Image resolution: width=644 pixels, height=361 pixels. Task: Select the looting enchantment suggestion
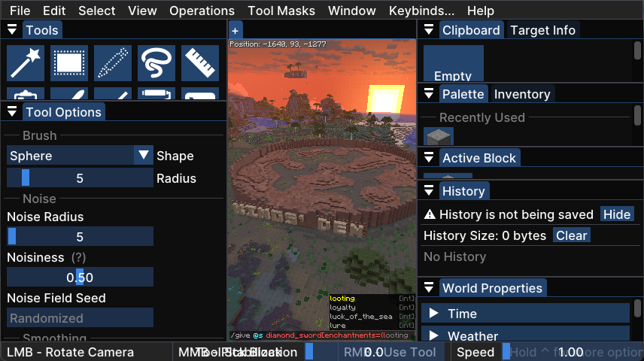[372, 298]
